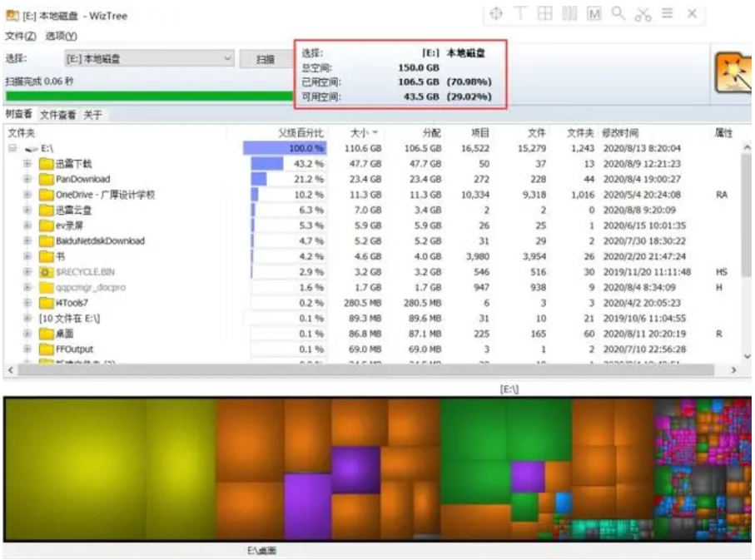Click the 10,334 items cell
Viewport: 755px width, 560px height.
(475, 195)
